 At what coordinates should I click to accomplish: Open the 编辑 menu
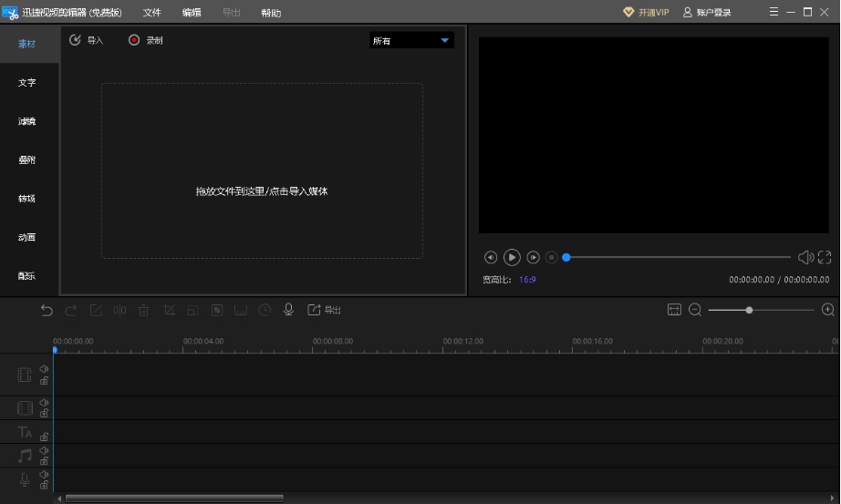[192, 13]
